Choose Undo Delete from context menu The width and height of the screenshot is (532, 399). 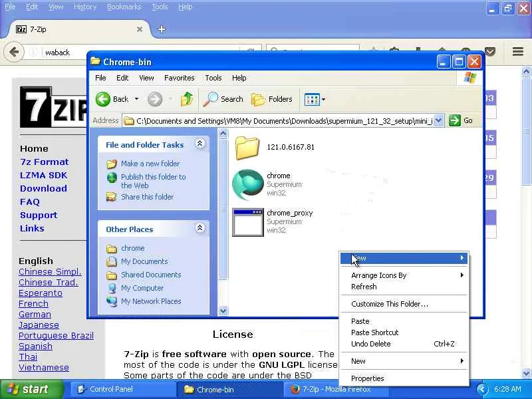tap(404, 344)
